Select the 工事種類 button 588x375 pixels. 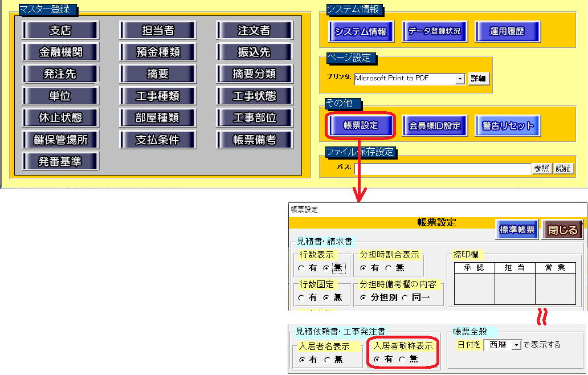[x=157, y=96]
